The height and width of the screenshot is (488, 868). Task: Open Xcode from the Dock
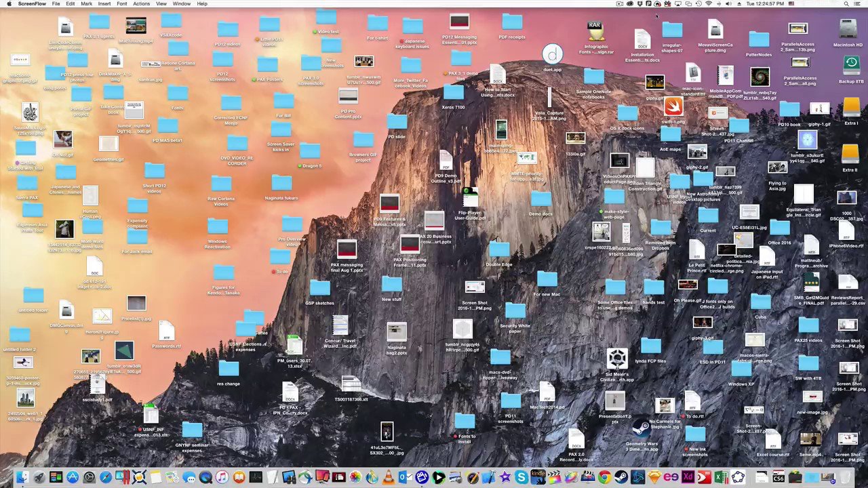[x=488, y=479]
